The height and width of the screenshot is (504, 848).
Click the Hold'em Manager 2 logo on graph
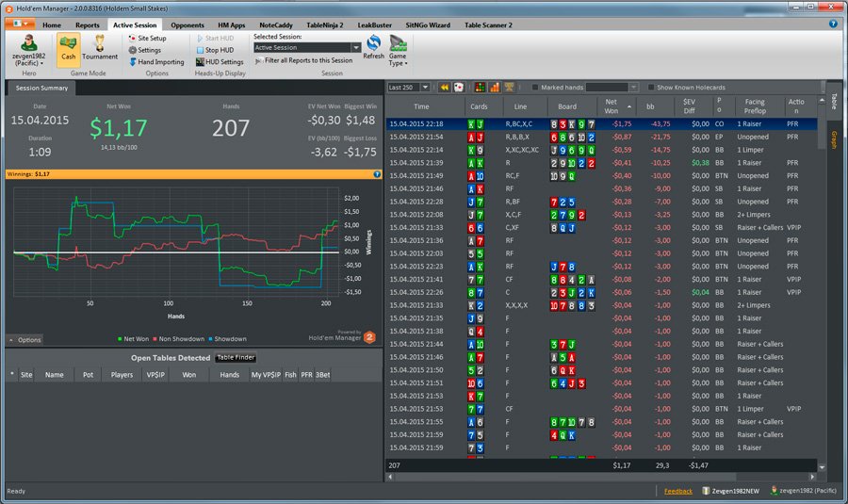[370, 337]
